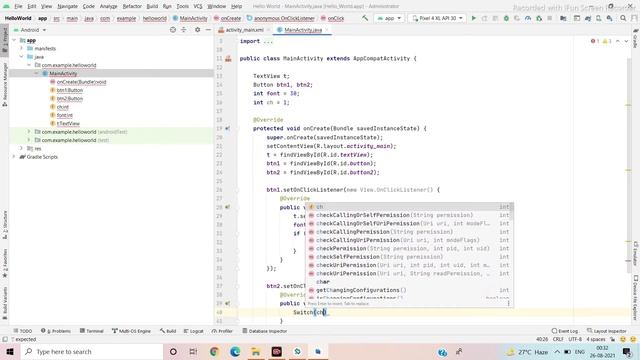Open the Database Inspector tool window

click(x=264, y=331)
